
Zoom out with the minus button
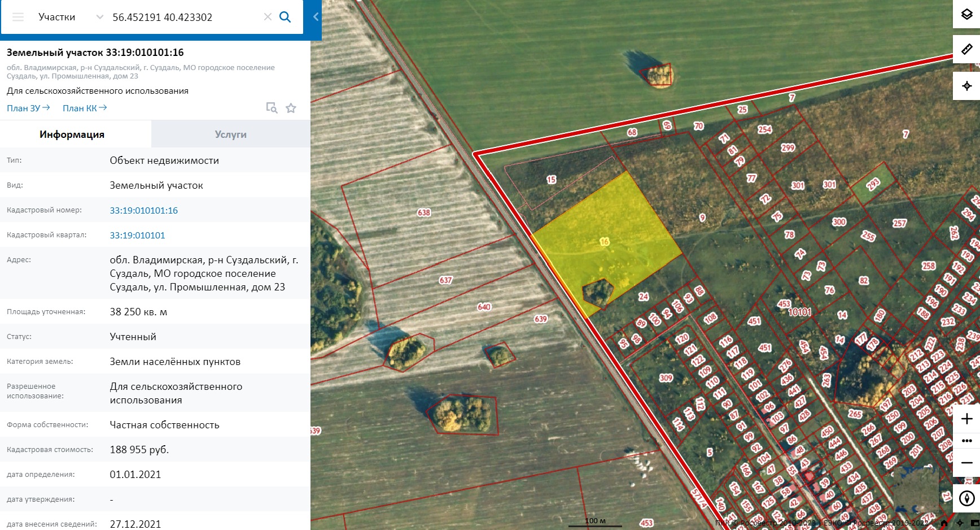[x=966, y=463]
